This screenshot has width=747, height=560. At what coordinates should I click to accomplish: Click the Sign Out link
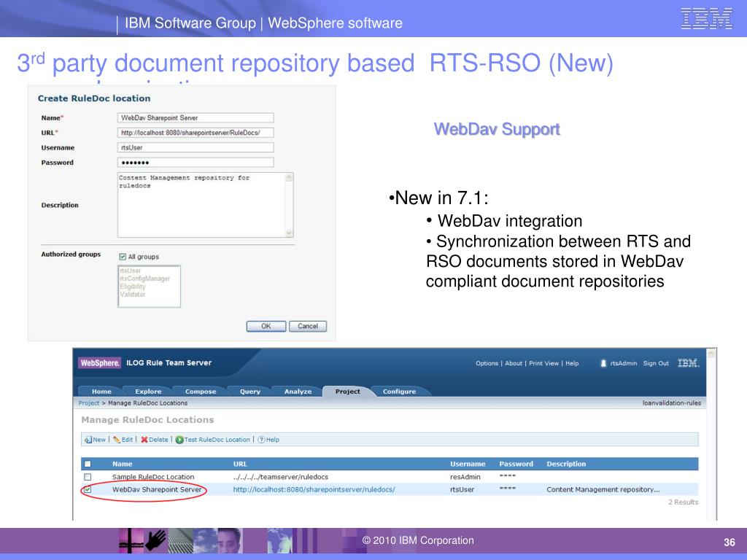pyautogui.click(x=656, y=363)
